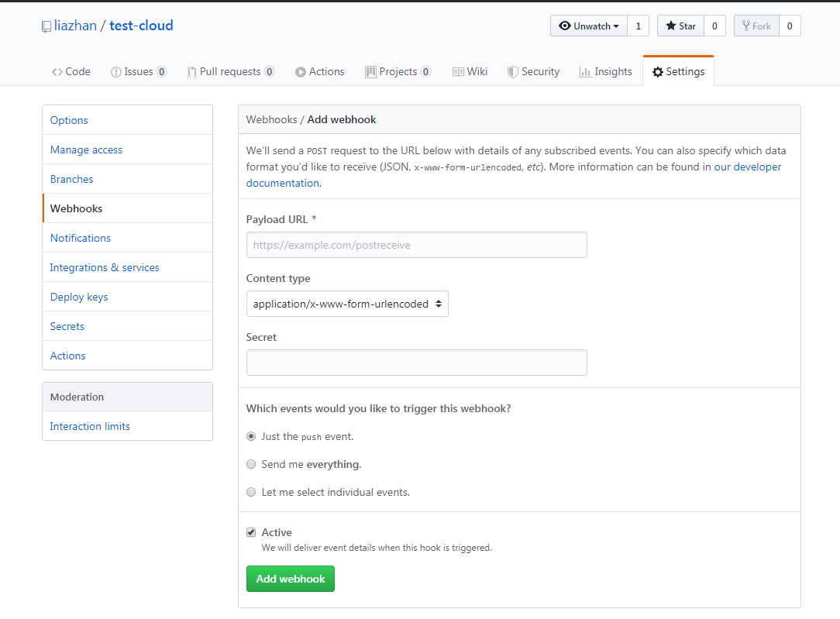Click the Actions play icon
Viewport: 840px width, 619px height.
[x=301, y=72]
